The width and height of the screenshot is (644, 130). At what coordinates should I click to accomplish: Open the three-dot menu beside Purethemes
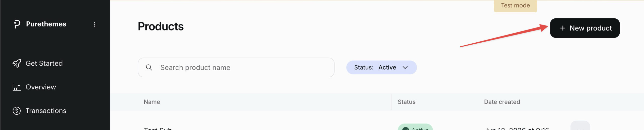pyautogui.click(x=94, y=24)
